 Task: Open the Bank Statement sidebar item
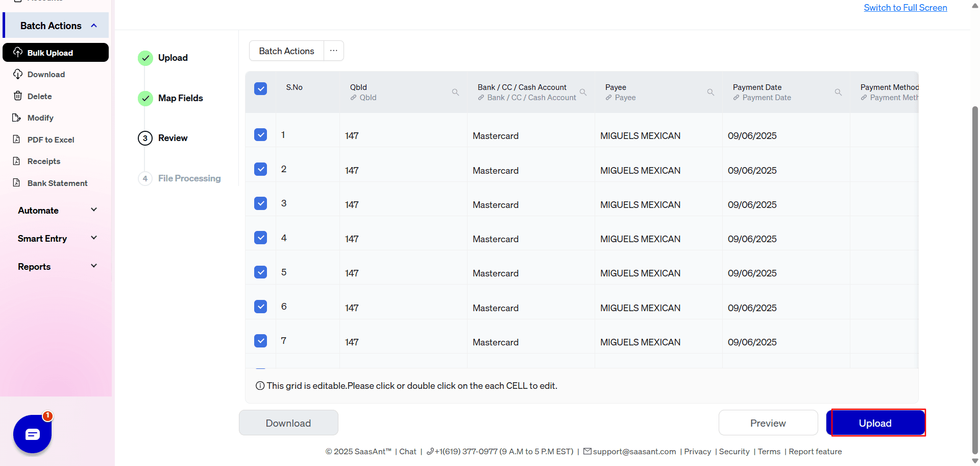click(x=56, y=183)
